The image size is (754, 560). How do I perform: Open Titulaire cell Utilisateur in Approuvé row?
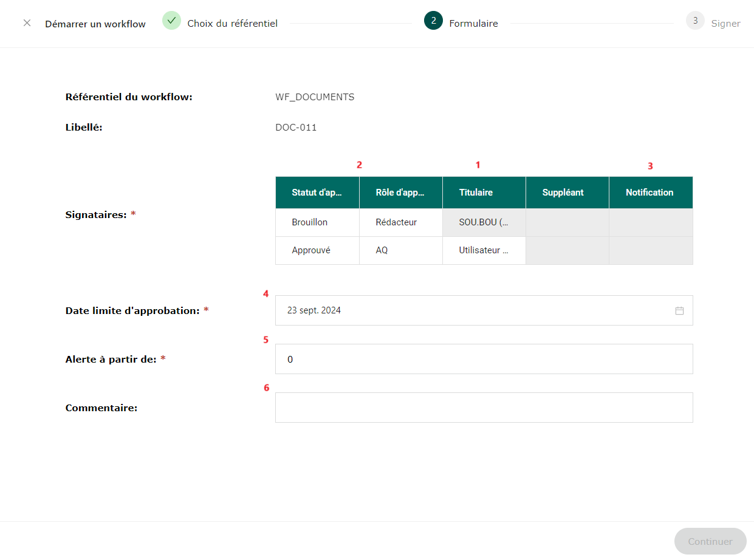[484, 250]
